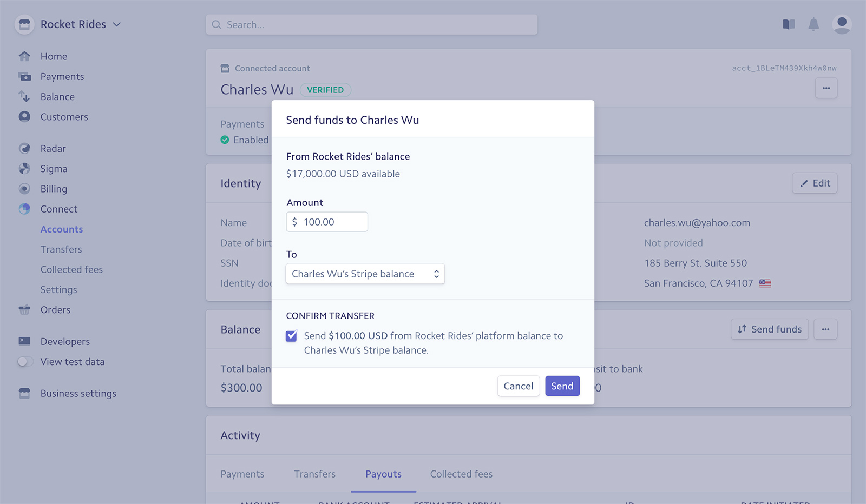This screenshot has height=504, width=866.
Task: Open notifications bell icon
Action: click(x=813, y=24)
